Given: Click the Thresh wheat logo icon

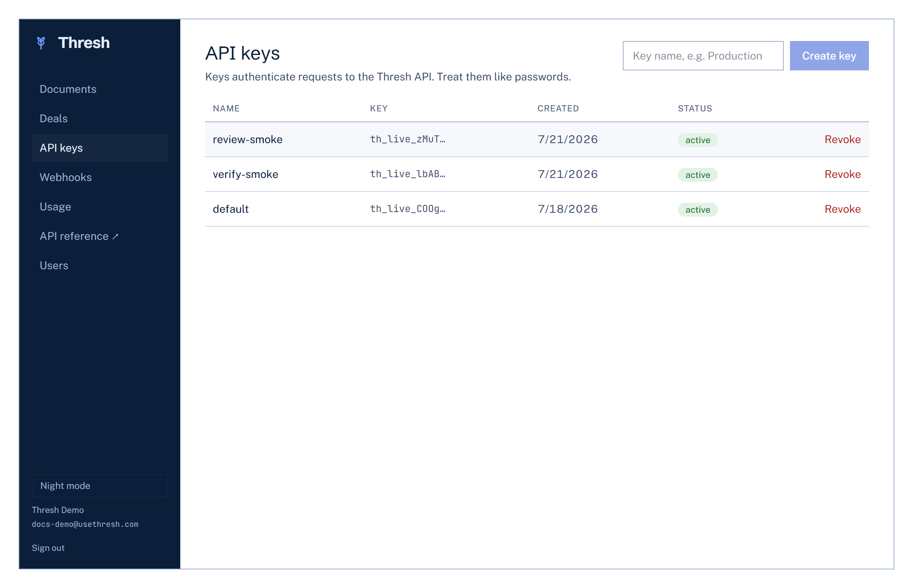Looking at the screenshot, I should [41, 43].
